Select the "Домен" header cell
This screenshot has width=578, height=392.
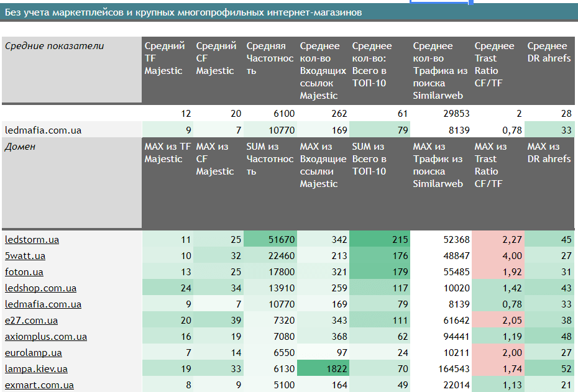click(x=71, y=183)
